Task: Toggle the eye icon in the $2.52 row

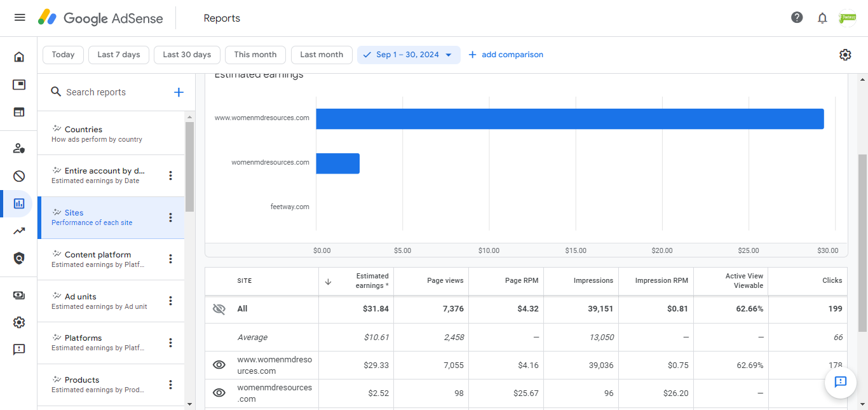Action: point(219,393)
